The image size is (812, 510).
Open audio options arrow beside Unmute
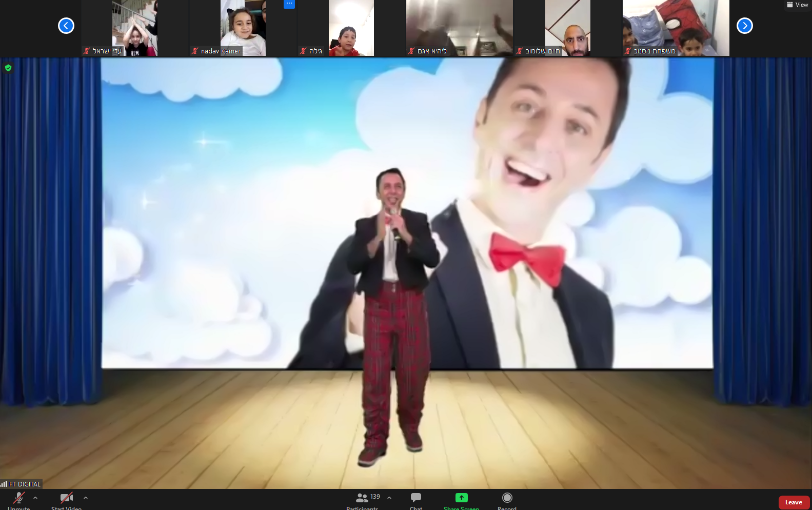[35, 498]
